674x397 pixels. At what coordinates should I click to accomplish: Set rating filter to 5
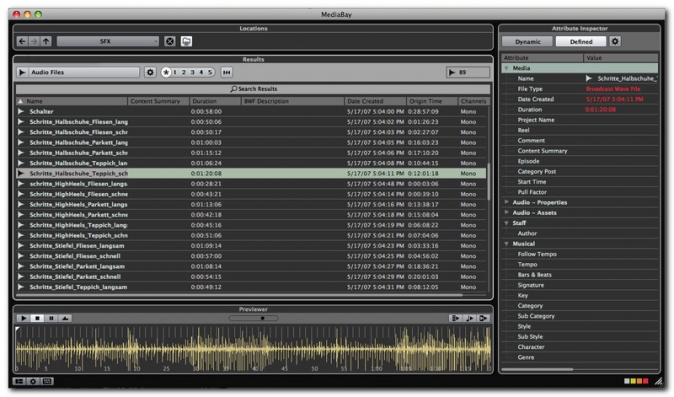(210, 72)
